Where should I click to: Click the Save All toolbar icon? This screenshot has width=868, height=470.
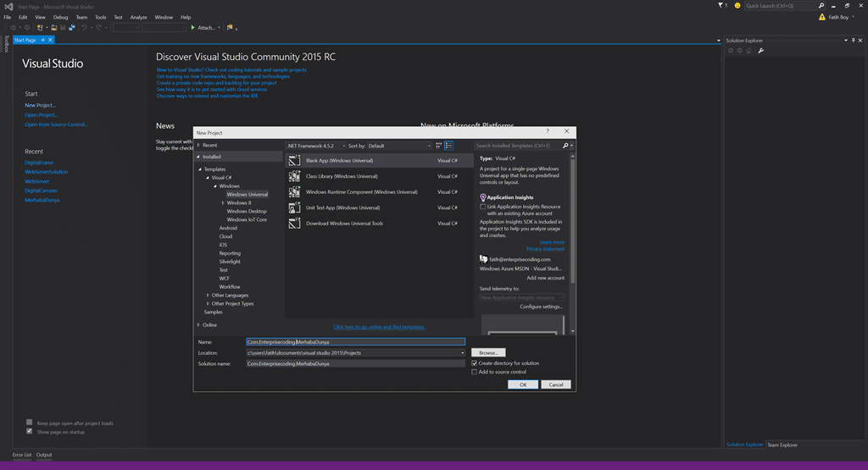click(72, 28)
